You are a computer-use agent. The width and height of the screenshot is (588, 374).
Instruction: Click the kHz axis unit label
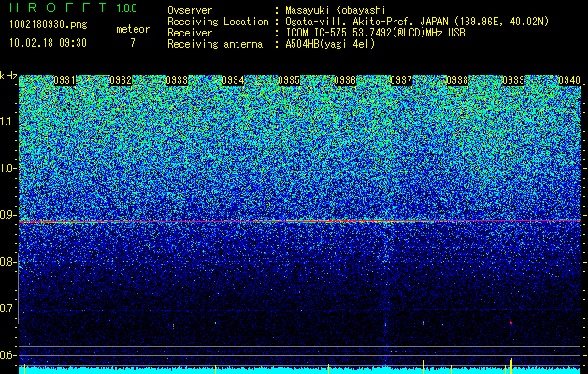pos(8,76)
